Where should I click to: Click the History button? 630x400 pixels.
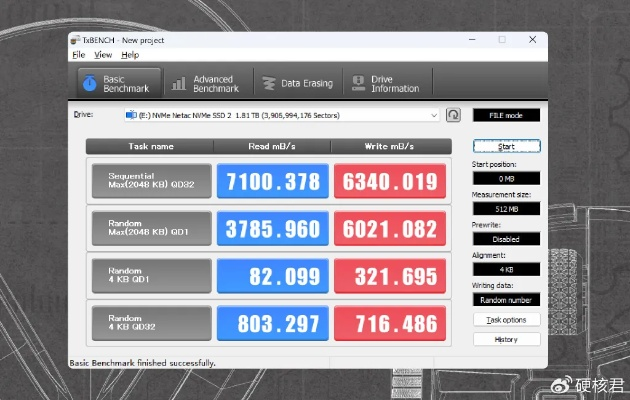[x=506, y=339]
